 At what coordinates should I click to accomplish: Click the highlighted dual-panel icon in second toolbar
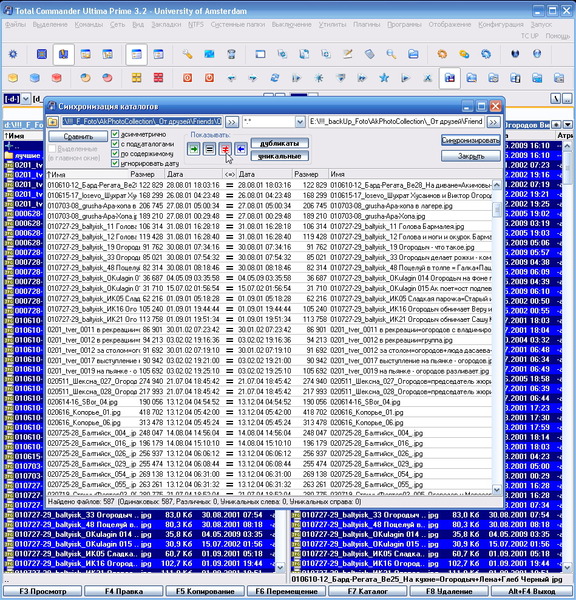(x=450, y=78)
